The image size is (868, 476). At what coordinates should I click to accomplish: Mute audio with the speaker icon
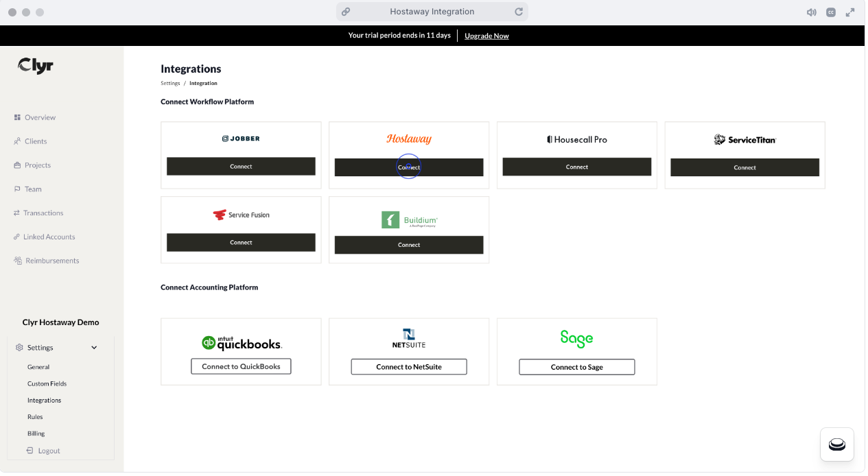(x=812, y=12)
